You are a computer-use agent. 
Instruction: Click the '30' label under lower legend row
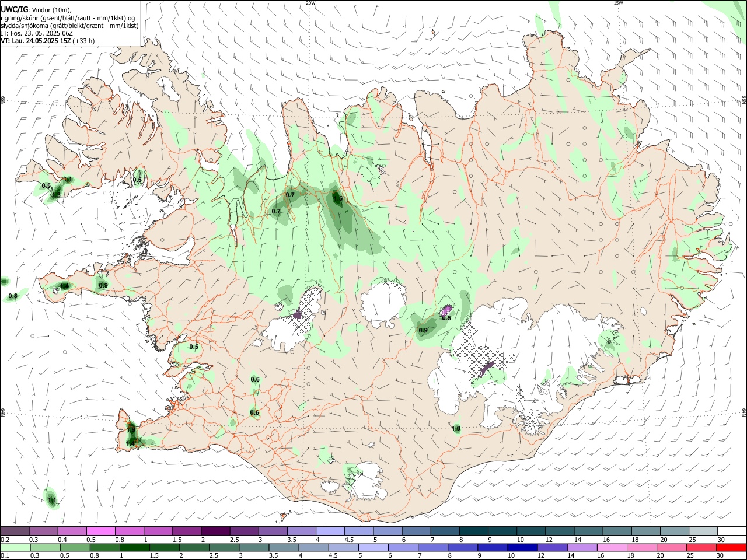(x=721, y=556)
